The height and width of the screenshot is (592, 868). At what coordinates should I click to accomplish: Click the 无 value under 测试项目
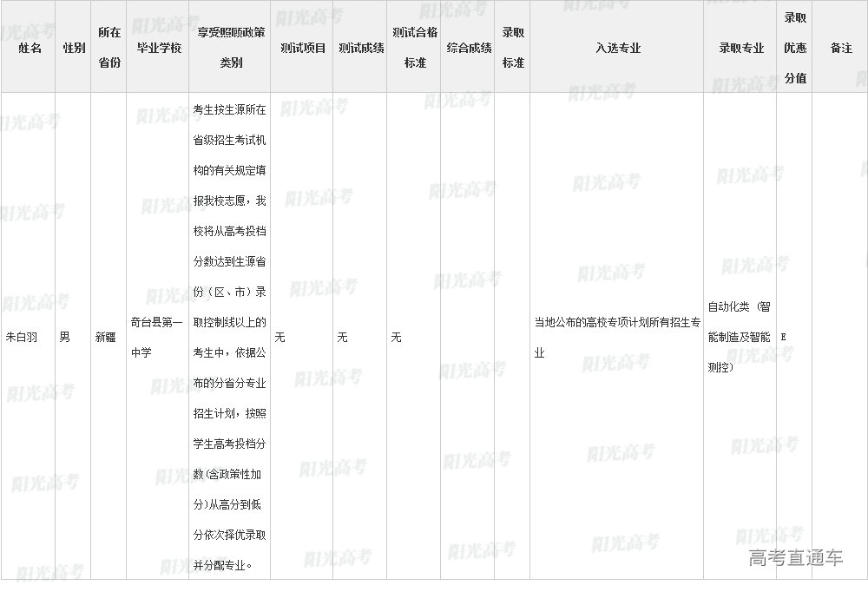point(279,337)
